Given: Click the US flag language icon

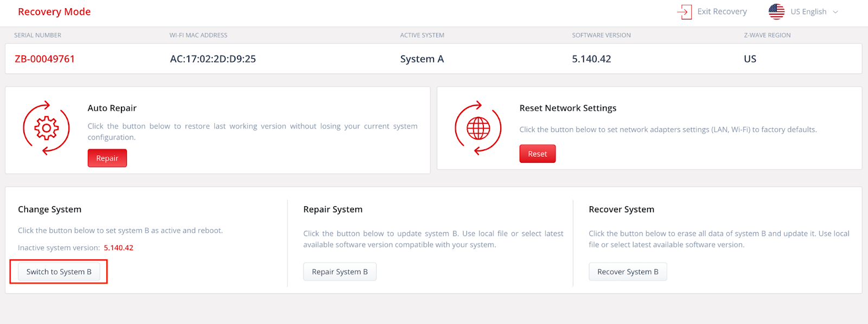Looking at the screenshot, I should 776,11.
